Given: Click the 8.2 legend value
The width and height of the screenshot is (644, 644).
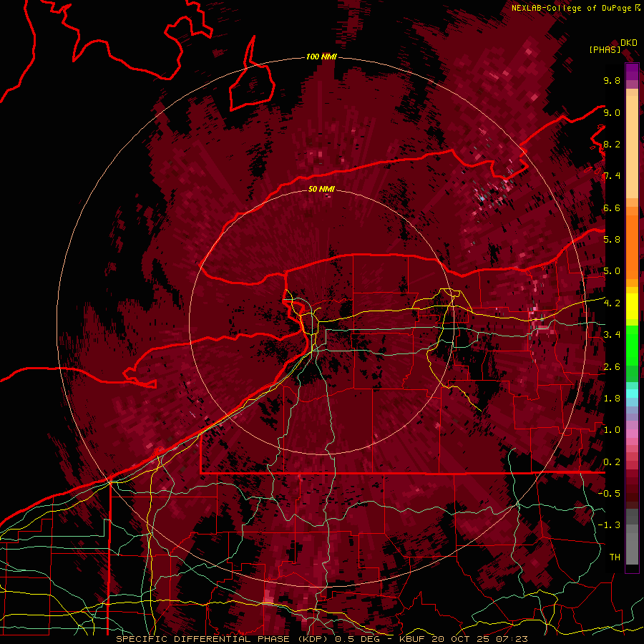Looking at the screenshot, I should [612, 144].
